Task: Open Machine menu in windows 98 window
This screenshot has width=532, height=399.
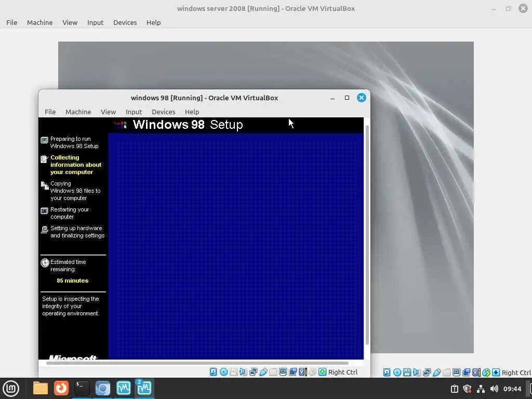Action: click(78, 112)
